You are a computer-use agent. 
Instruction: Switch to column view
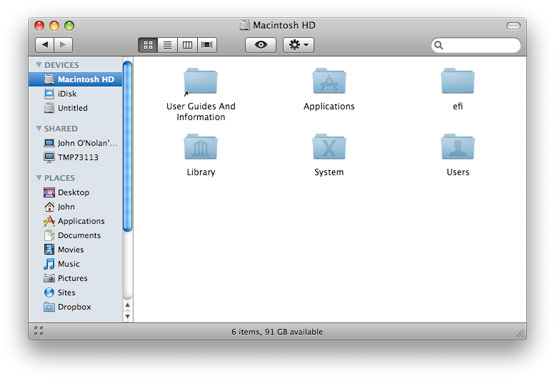coord(187,45)
